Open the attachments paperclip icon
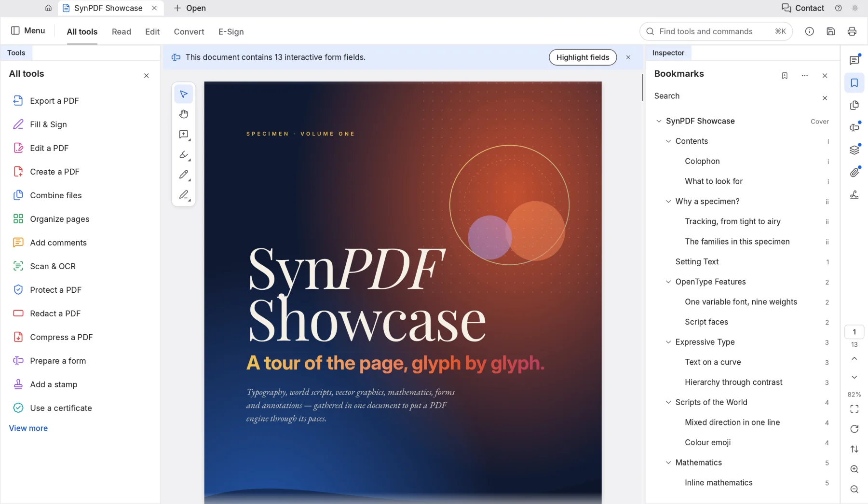Viewport: 868px width, 504px height. pos(854,172)
